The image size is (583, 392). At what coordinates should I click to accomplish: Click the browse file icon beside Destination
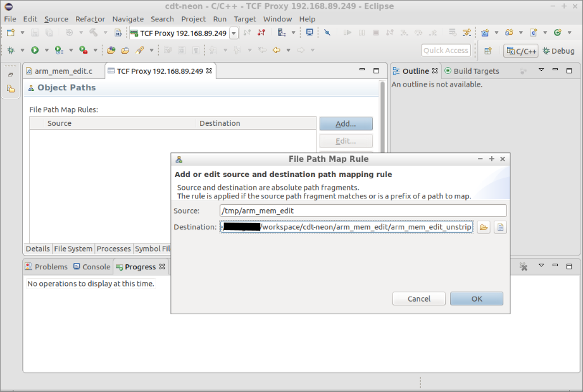[x=501, y=227]
